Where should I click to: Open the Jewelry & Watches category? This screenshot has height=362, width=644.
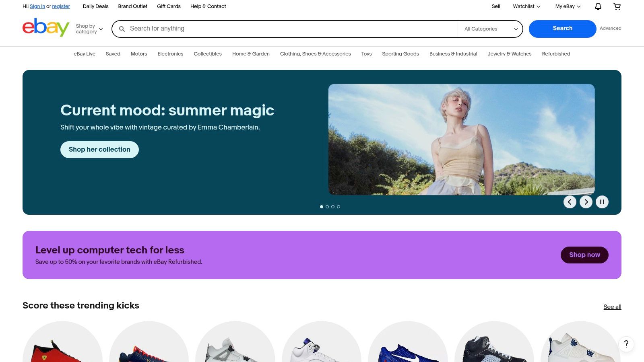point(510,54)
